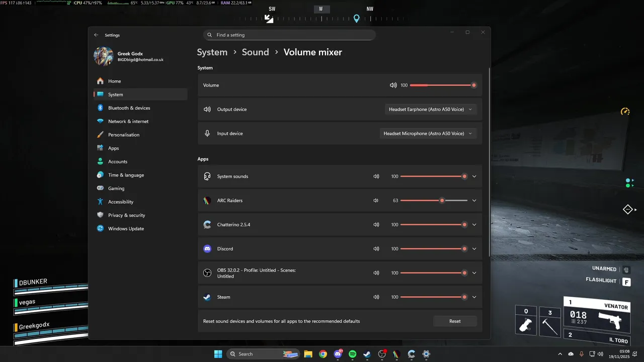Go to System breadcrumb link

tap(212, 52)
